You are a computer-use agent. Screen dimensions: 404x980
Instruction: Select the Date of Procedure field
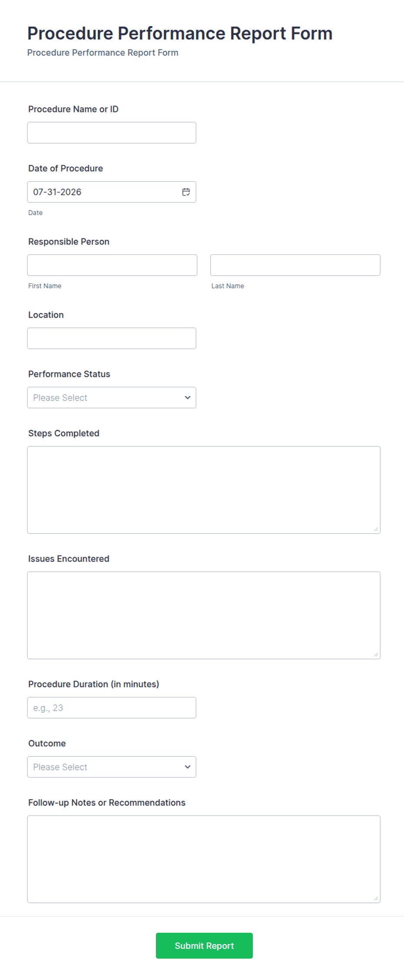[112, 192]
